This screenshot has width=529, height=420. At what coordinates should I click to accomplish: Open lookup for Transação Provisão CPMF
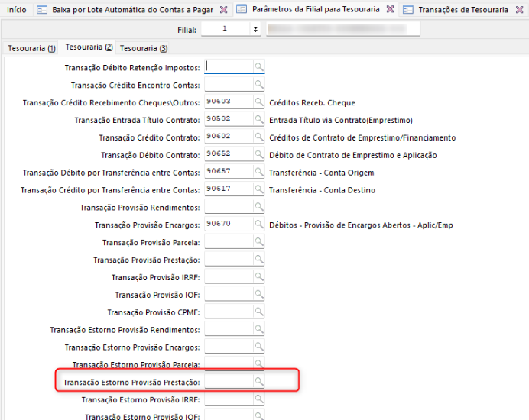tap(259, 312)
